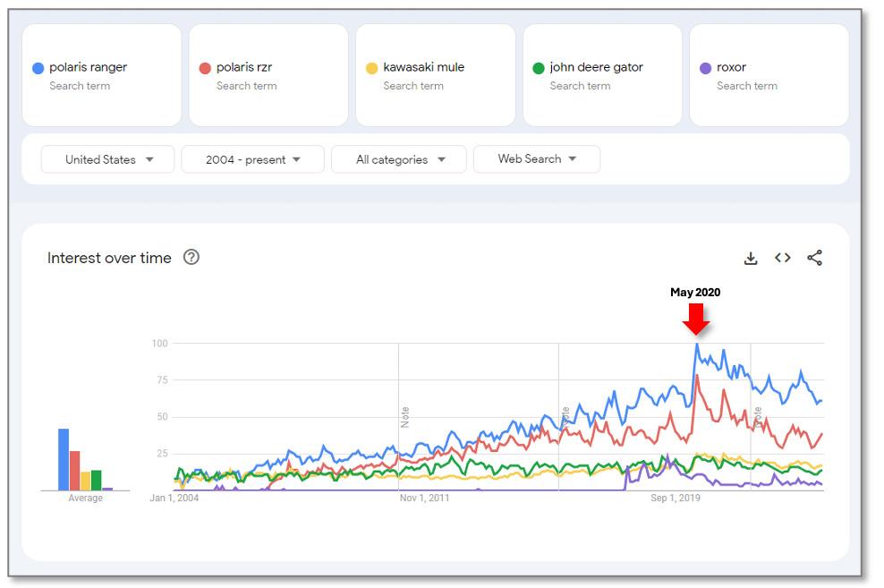The height and width of the screenshot is (588, 884).
Task: Open the Web Search type dropdown
Action: (536, 159)
